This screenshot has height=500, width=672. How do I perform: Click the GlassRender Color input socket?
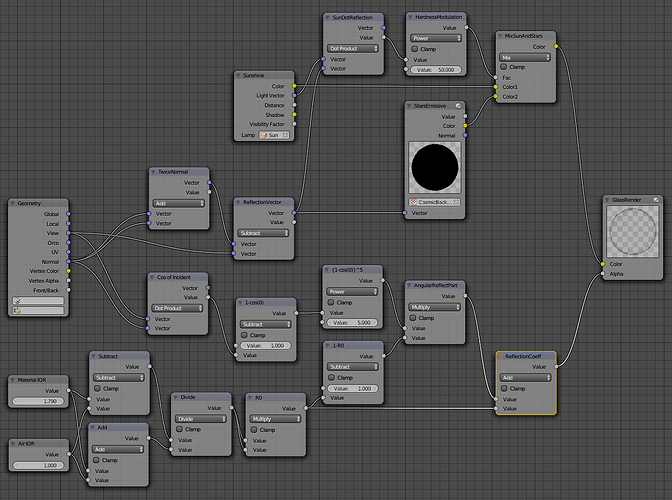603,264
